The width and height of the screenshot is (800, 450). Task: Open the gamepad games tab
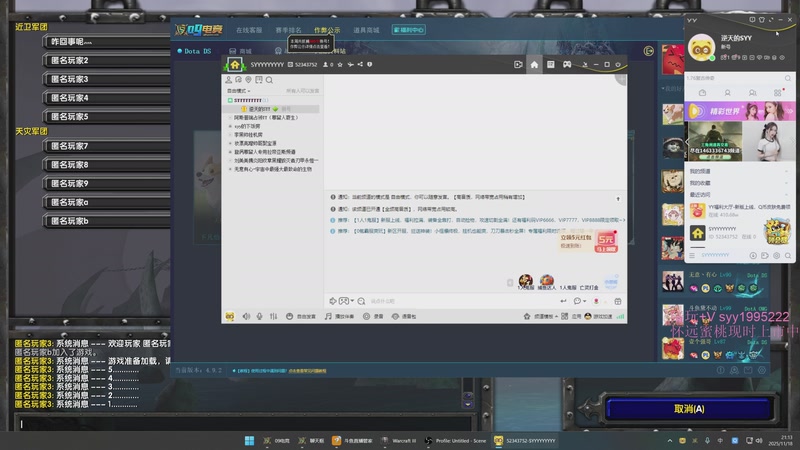click(x=567, y=64)
